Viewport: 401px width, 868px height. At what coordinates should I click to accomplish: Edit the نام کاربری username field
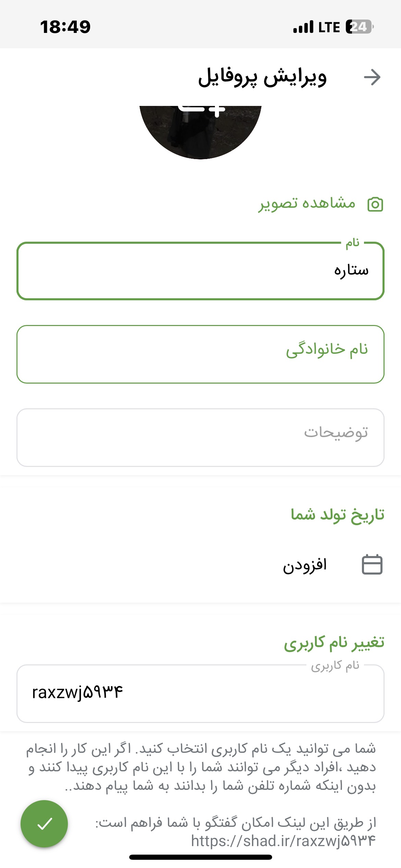200,694
